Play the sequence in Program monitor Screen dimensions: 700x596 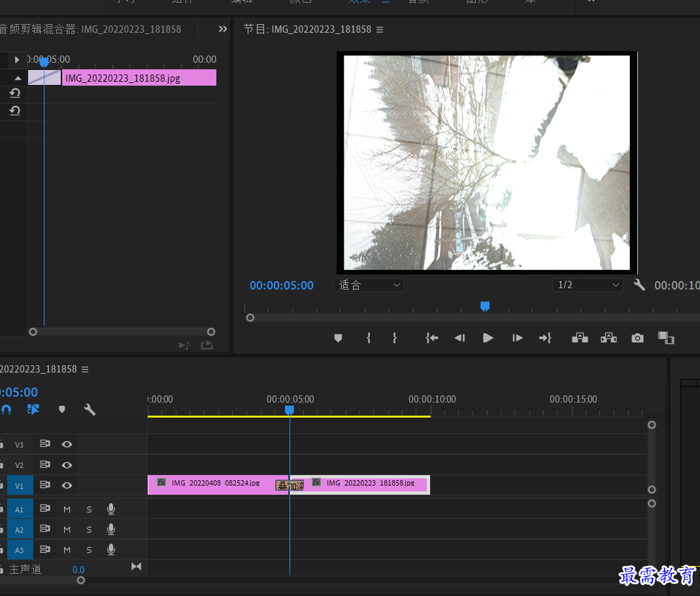pos(488,338)
